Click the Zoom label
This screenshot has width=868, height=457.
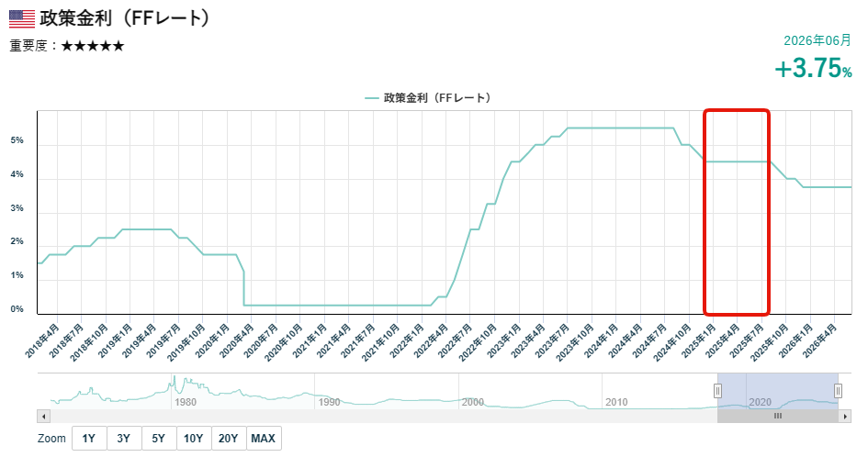click(x=51, y=439)
